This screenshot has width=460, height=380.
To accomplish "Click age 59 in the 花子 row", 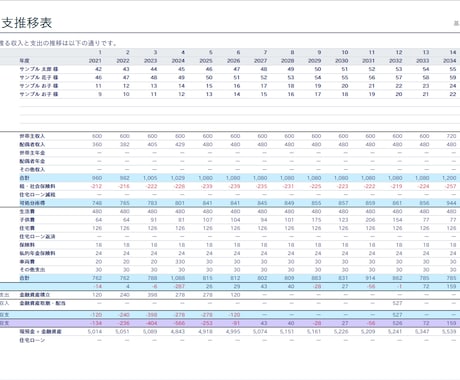I will click(x=453, y=77).
